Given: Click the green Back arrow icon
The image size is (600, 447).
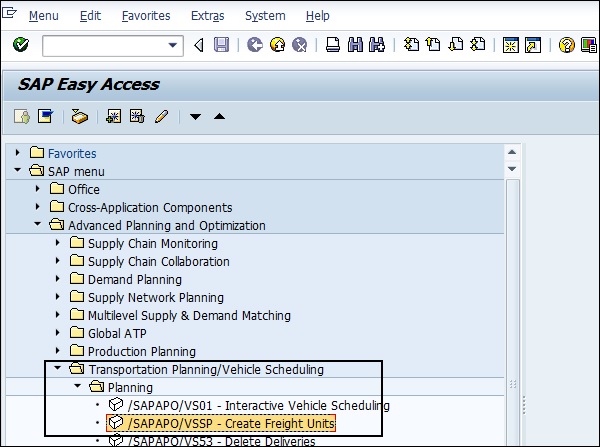Looking at the screenshot, I should [254, 45].
